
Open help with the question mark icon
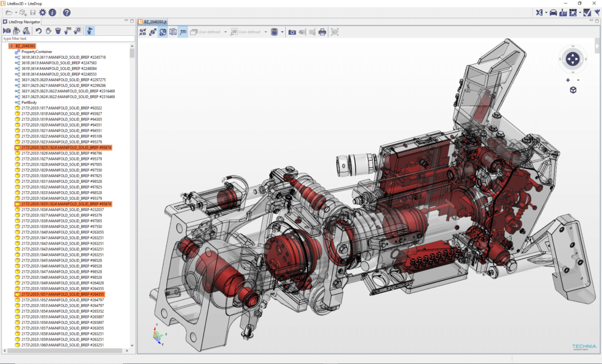pyautogui.click(x=67, y=13)
